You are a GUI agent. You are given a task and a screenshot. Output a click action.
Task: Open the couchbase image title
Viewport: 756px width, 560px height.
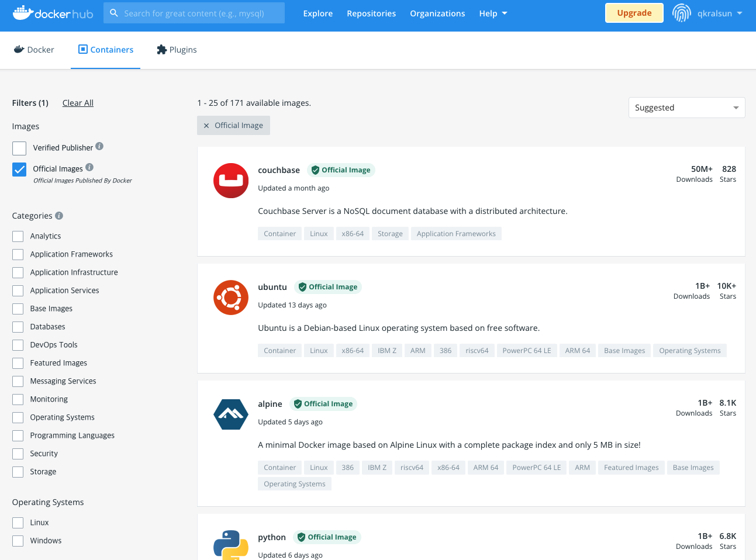pos(279,170)
